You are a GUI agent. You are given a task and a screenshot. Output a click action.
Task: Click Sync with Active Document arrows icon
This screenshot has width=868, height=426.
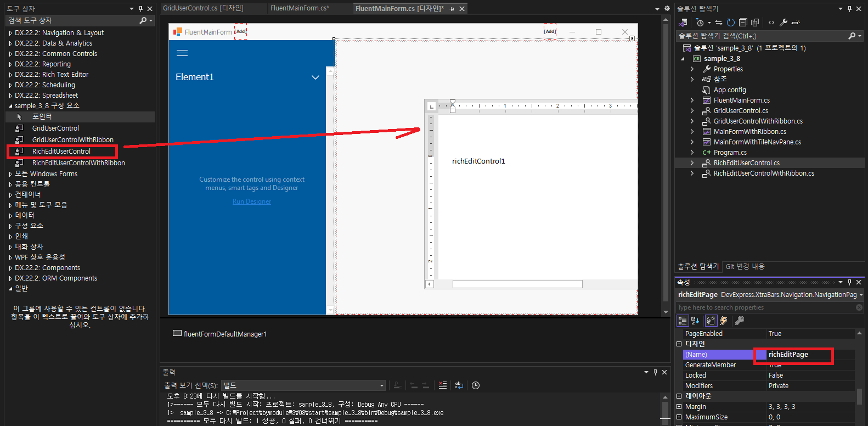pos(719,23)
